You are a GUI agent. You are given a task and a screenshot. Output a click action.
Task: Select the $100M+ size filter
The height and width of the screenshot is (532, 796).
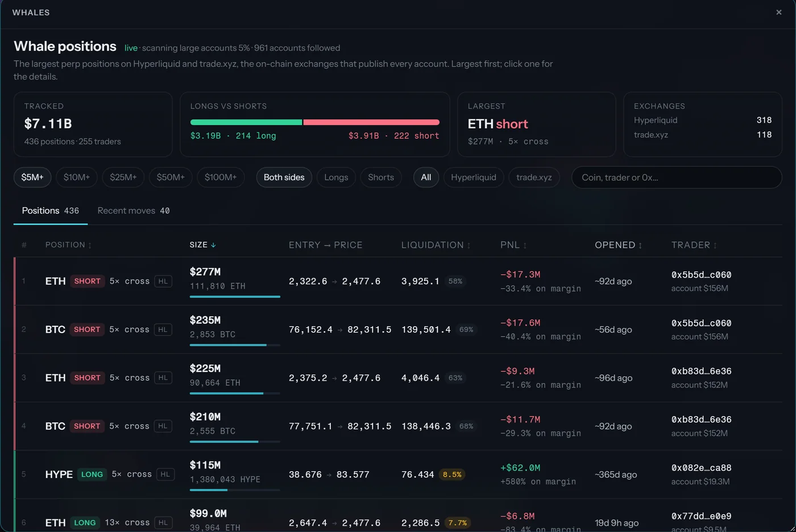click(221, 177)
